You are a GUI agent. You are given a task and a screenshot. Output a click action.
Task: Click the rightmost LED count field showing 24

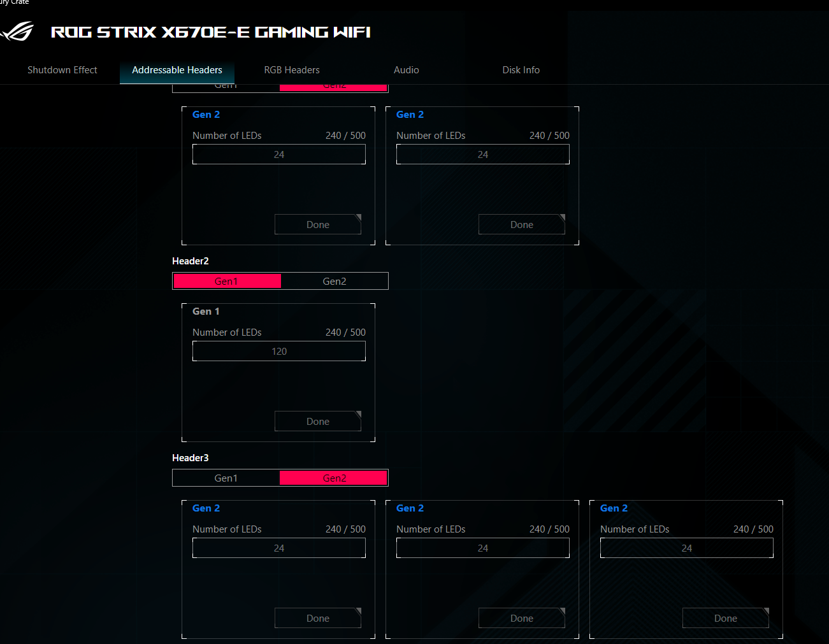click(x=686, y=548)
